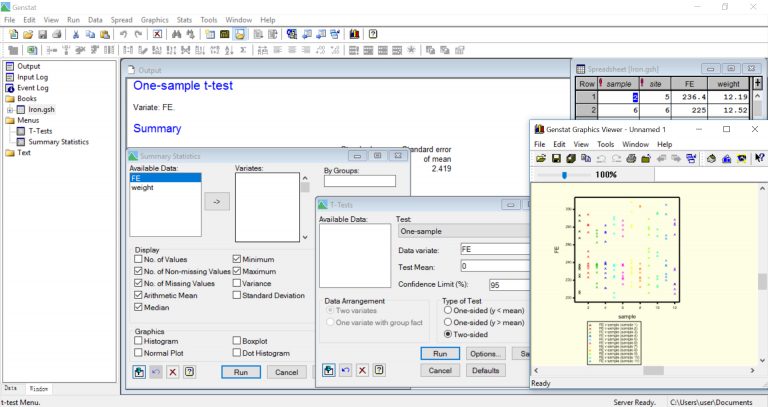Click the arrow button to move variate

[x=217, y=202]
